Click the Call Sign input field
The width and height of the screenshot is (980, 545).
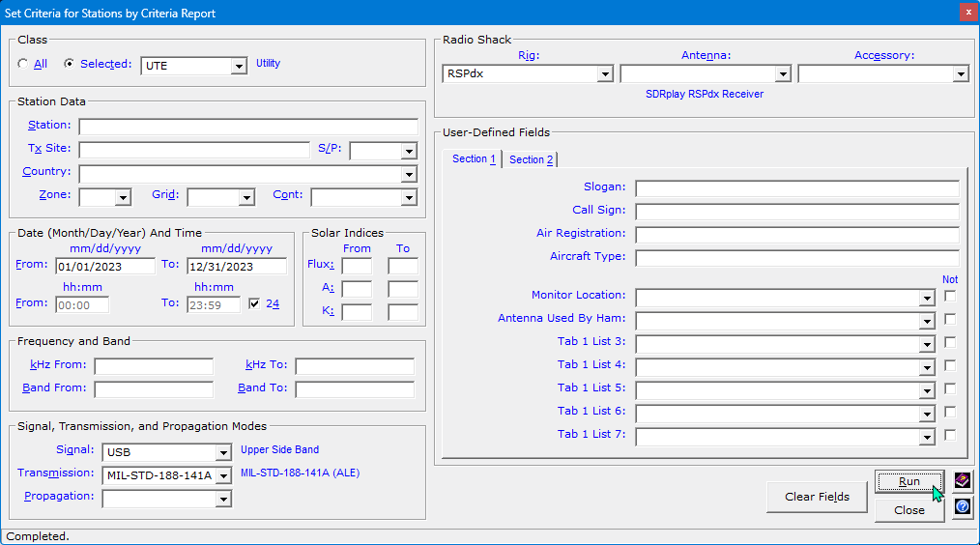point(796,212)
